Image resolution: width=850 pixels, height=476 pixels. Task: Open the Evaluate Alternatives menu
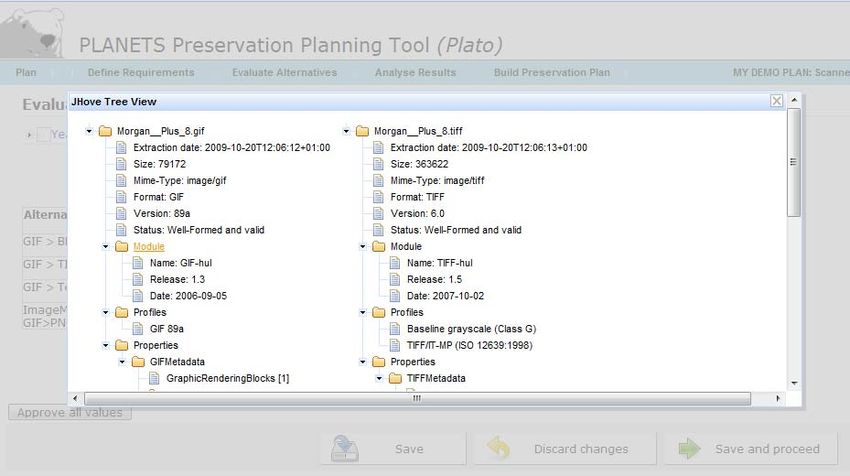point(285,73)
